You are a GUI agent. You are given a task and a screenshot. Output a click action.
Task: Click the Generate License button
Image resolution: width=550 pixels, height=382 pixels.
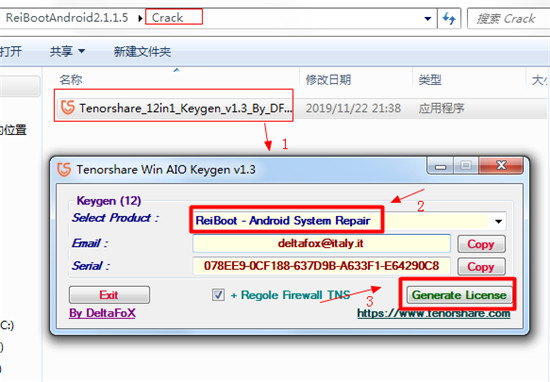tap(459, 295)
